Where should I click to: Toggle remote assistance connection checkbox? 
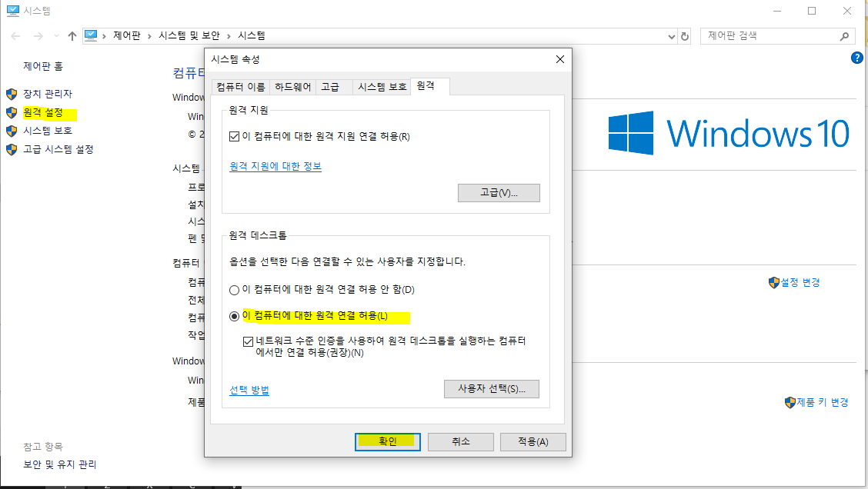pyautogui.click(x=234, y=137)
